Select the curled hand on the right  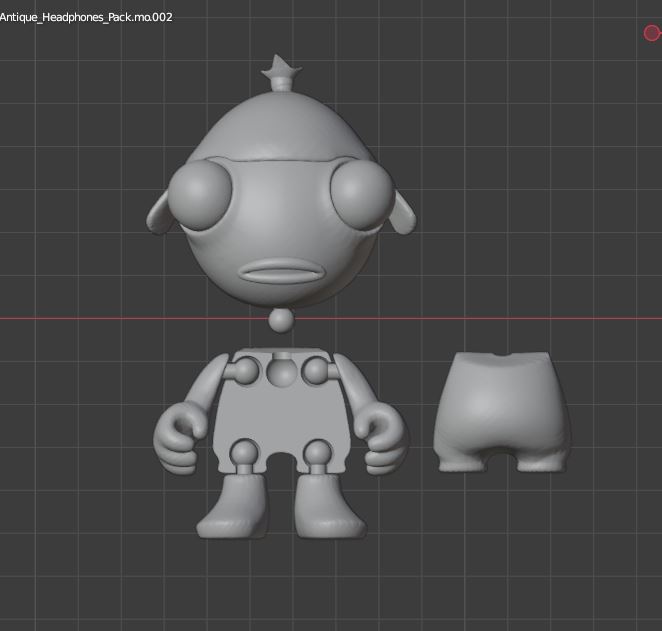click(x=381, y=438)
